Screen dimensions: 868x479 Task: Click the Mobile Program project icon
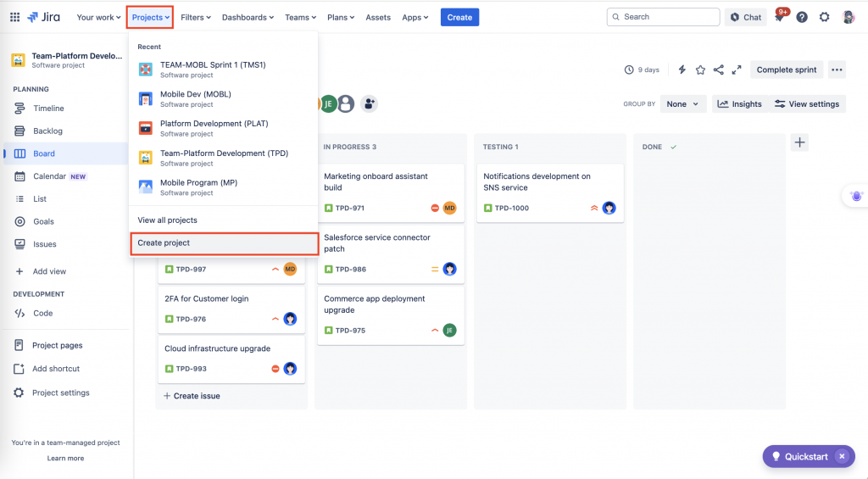[146, 187]
